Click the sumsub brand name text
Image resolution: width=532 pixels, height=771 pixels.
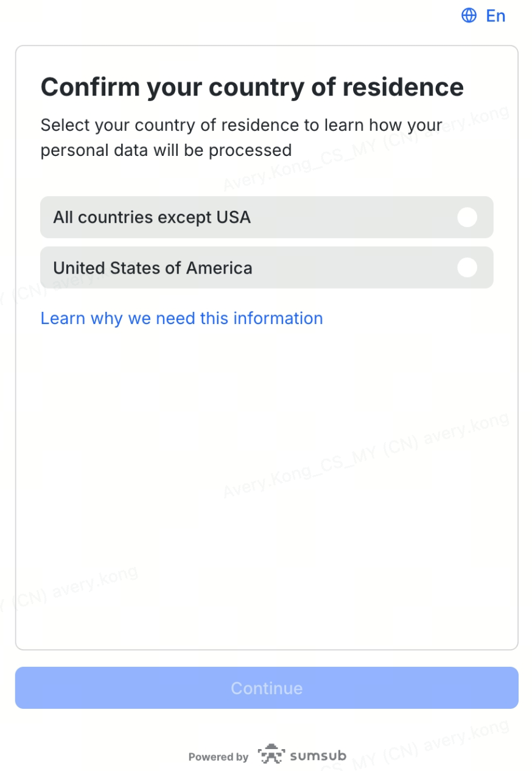318,756
